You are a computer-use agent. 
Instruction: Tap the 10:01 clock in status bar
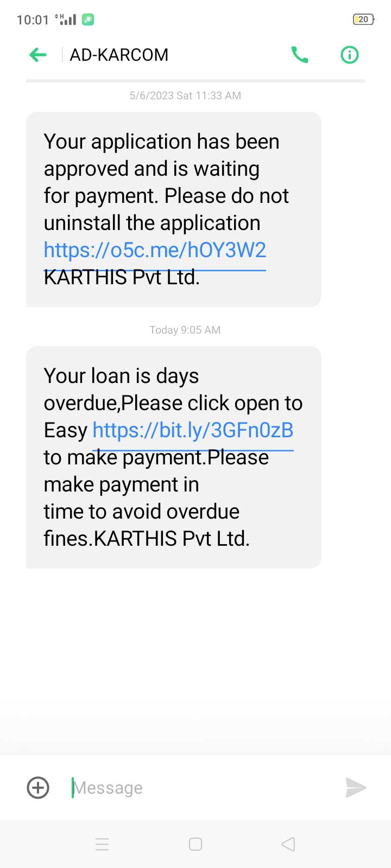[33, 20]
